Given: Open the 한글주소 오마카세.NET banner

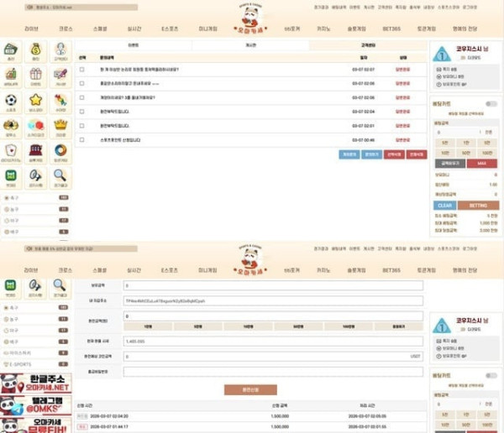Looking at the screenshot, I should tap(35, 383).
